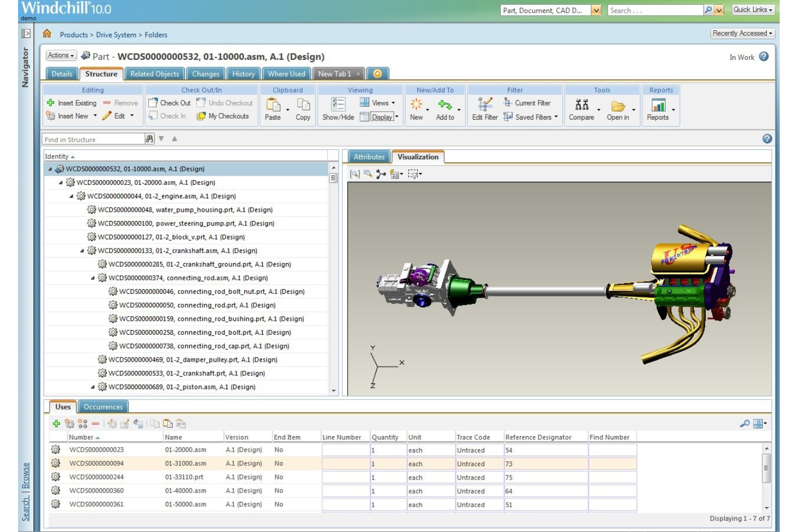
Task: Click the Find in Structure input field
Action: pyautogui.click(x=93, y=140)
